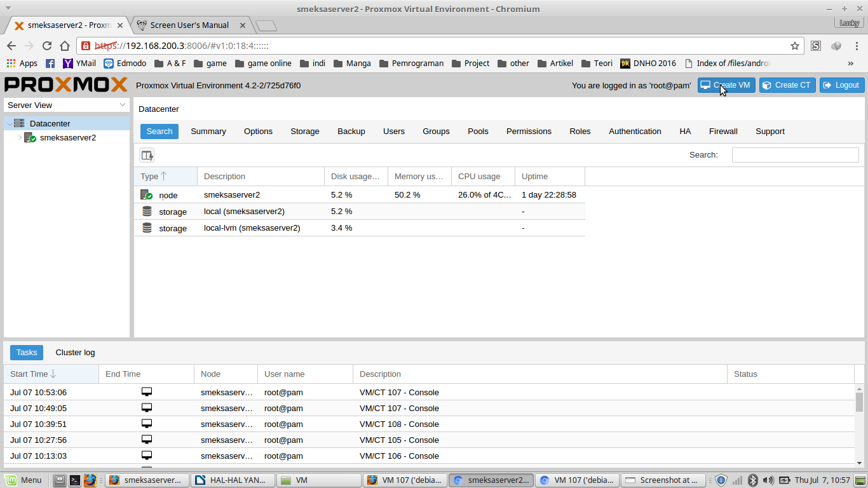Viewport: 868px width, 488px height.
Task: Select the Users tab
Action: point(394,132)
